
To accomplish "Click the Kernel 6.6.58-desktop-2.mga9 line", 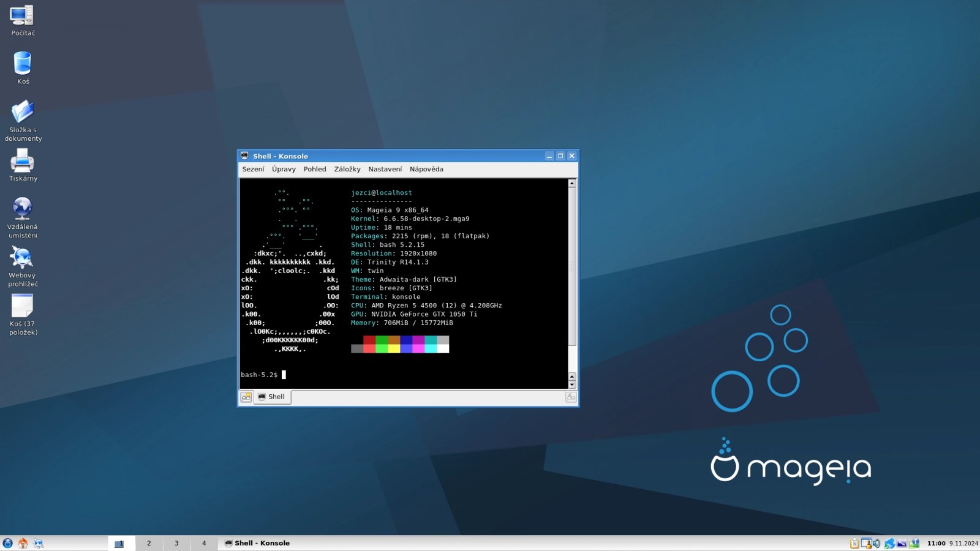I will coord(410,219).
